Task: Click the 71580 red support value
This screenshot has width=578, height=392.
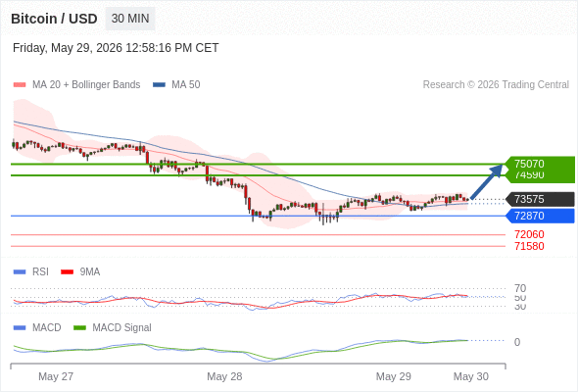Action: coord(529,246)
